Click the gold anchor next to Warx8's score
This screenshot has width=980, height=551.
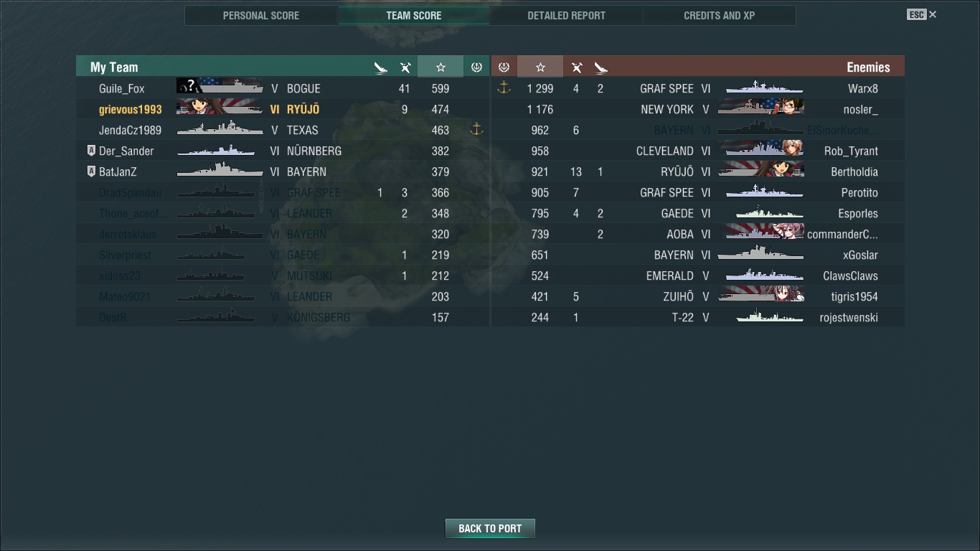pos(504,88)
